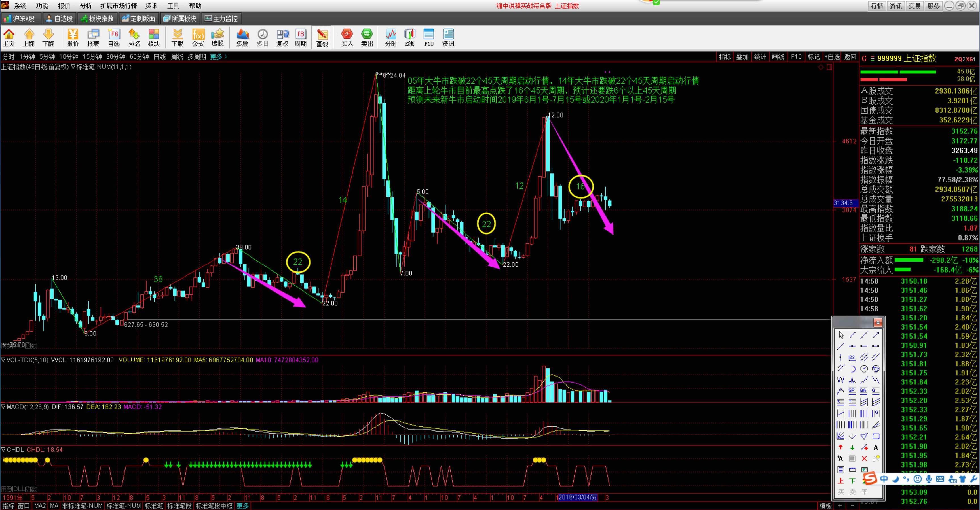980x510 pixels.
Task: Select the arrow pointer tool in drawing palette
Action: click(841, 335)
